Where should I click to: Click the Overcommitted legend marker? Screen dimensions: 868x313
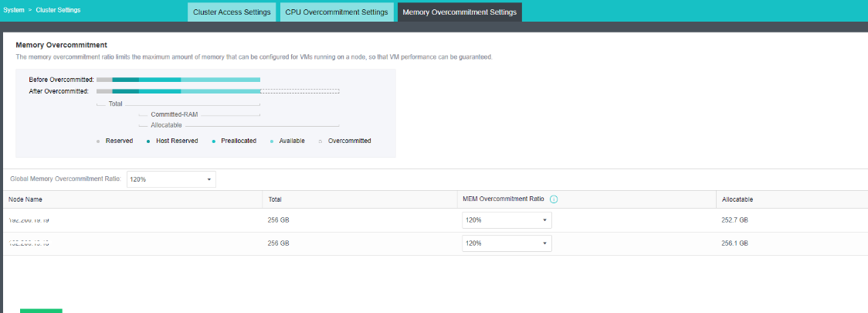pos(320,141)
